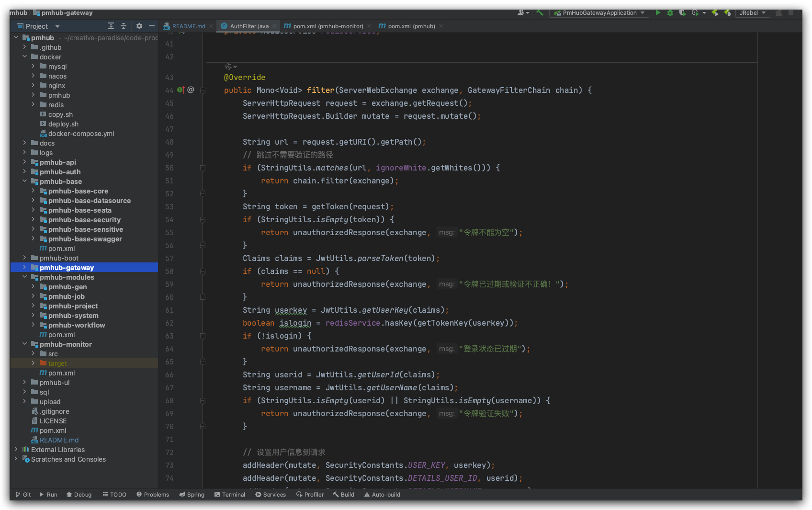Run with coverage from the toolbar
Image resolution: width=812 pixels, height=510 pixels.
pyautogui.click(x=683, y=13)
